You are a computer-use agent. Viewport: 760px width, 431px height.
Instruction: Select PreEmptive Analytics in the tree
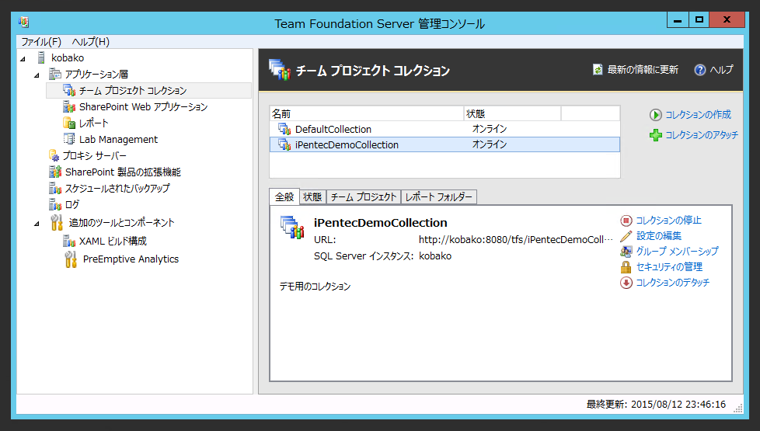click(131, 259)
